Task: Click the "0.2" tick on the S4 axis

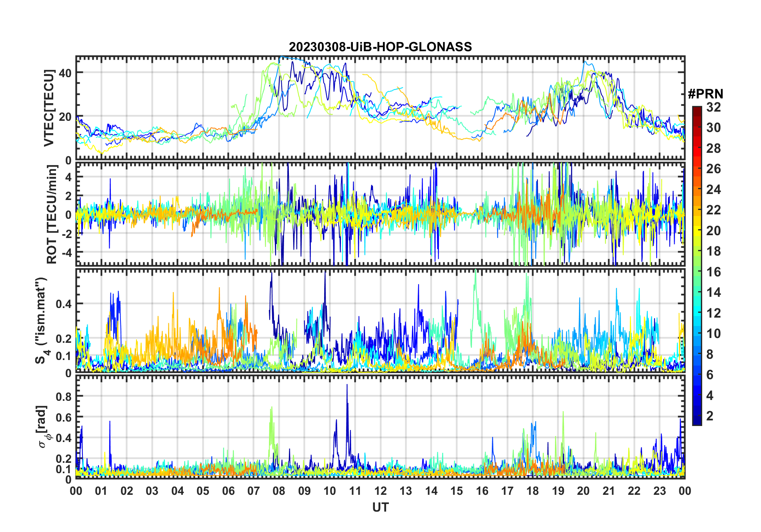Action: point(64,338)
